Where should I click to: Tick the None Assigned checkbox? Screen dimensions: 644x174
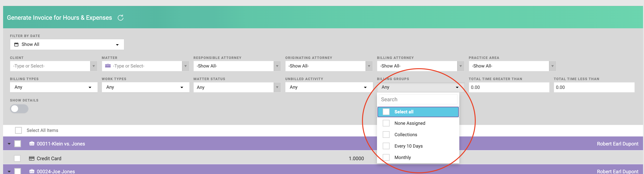point(386,123)
